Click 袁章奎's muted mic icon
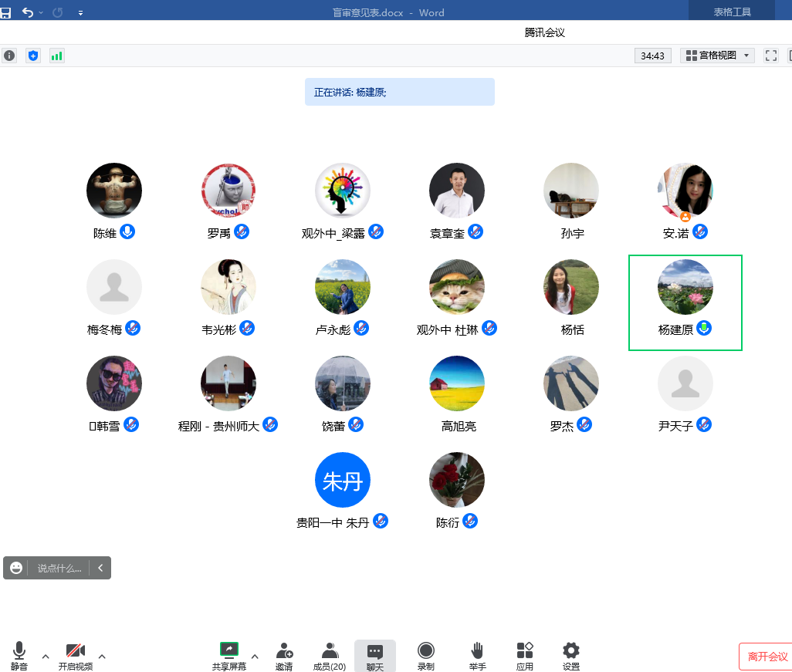792x672 pixels. click(476, 231)
